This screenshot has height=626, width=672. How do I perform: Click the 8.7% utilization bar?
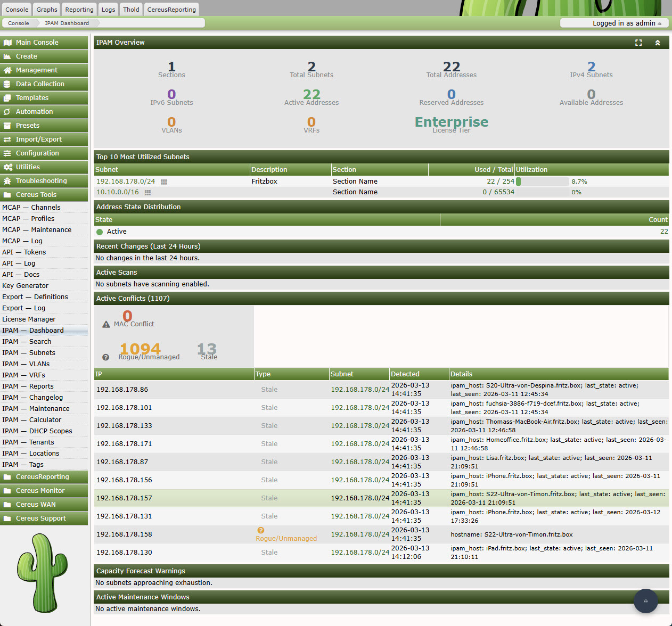pos(542,182)
